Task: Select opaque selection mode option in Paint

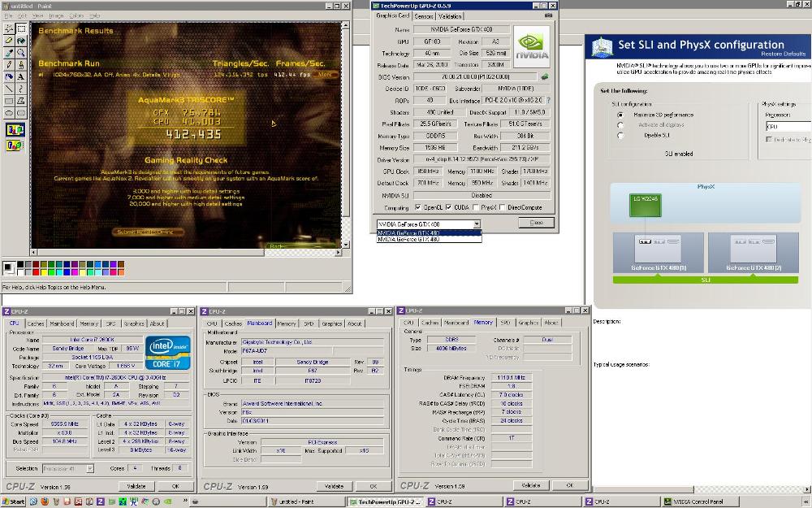Action: pyautogui.click(x=15, y=129)
